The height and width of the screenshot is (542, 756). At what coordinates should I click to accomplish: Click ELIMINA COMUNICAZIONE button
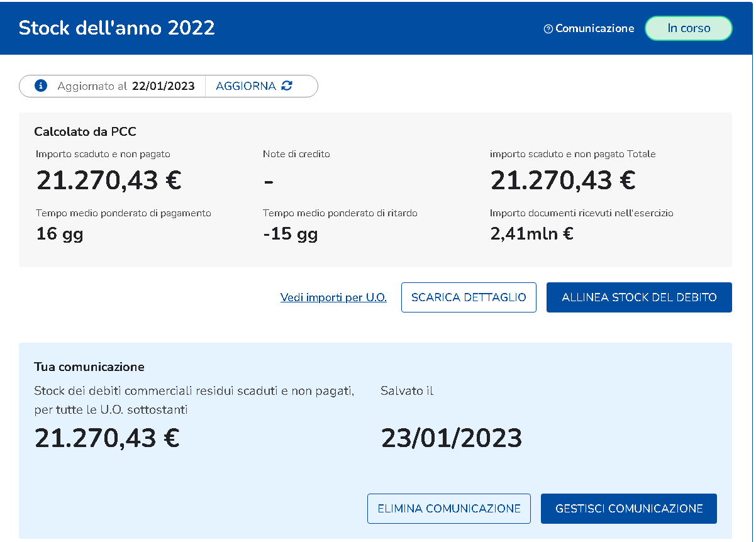(x=449, y=509)
